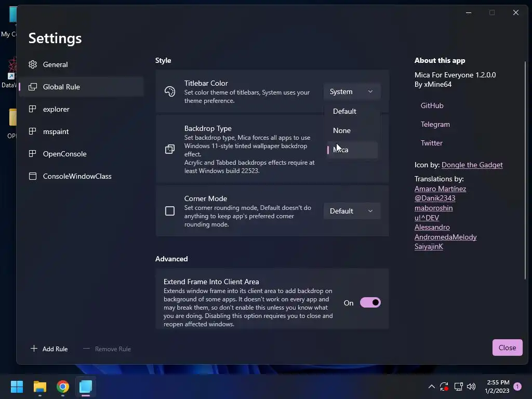Screen dimensions: 532x399
Task: Open AndromedaMelody translator link
Action: click(445, 237)
